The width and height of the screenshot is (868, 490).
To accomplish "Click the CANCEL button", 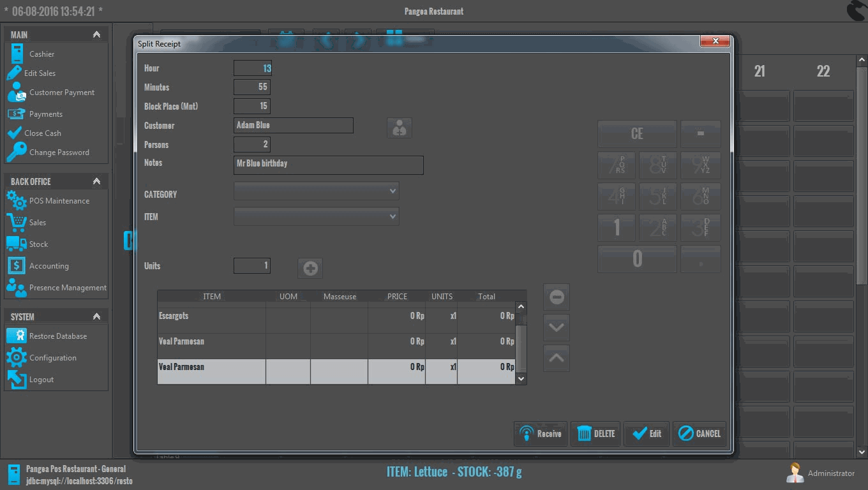I will click(700, 434).
